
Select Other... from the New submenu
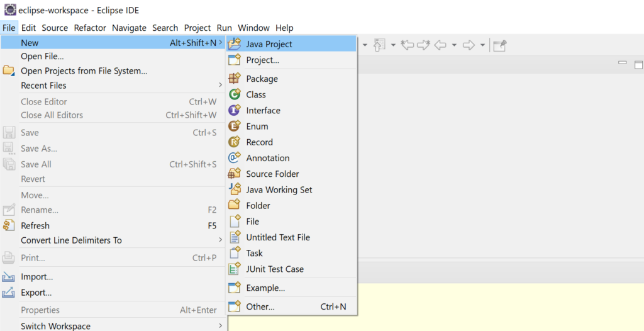pyautogui.click(x=260, y=306)
